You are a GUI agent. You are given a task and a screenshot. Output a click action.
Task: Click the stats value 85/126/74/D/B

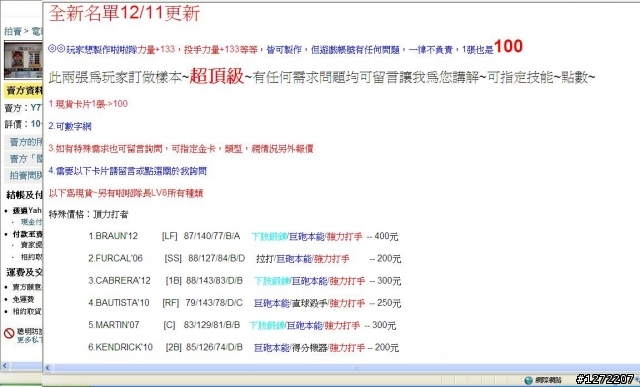coord(214,347)
